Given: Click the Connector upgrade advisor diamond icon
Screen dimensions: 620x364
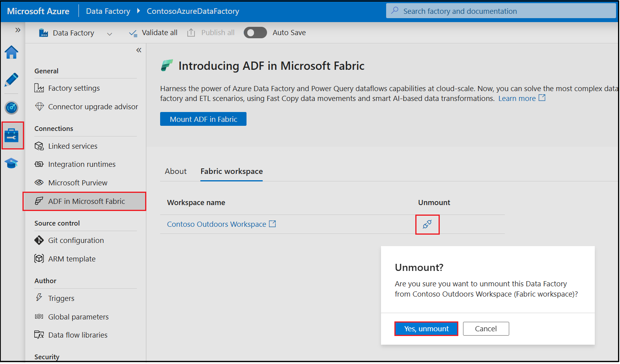Looking at the screenshot, I should click(39, 106).
